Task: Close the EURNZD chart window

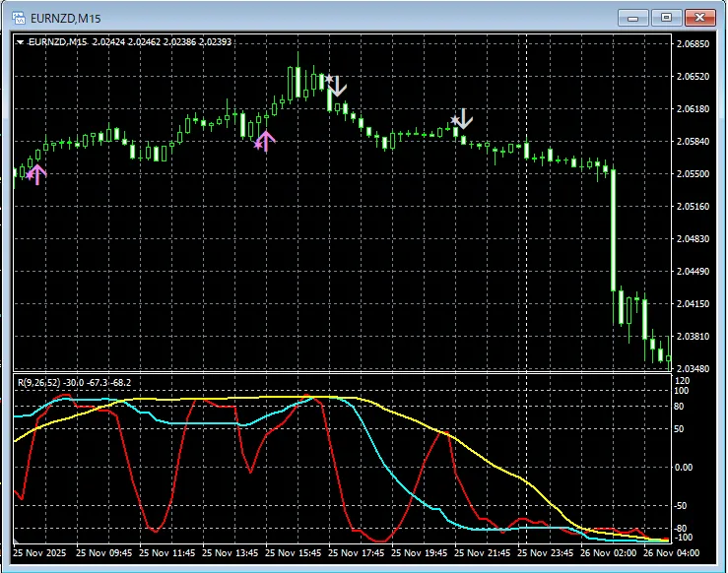Action: coord(699,18)
